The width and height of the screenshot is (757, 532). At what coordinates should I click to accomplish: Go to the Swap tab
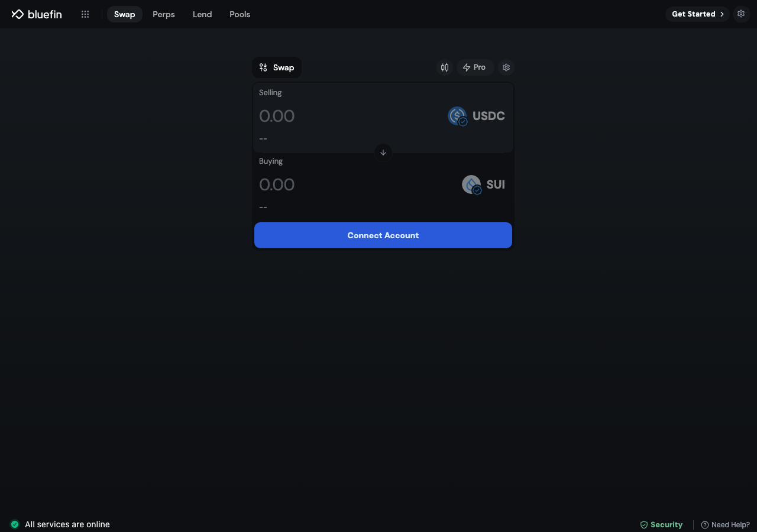125,14
